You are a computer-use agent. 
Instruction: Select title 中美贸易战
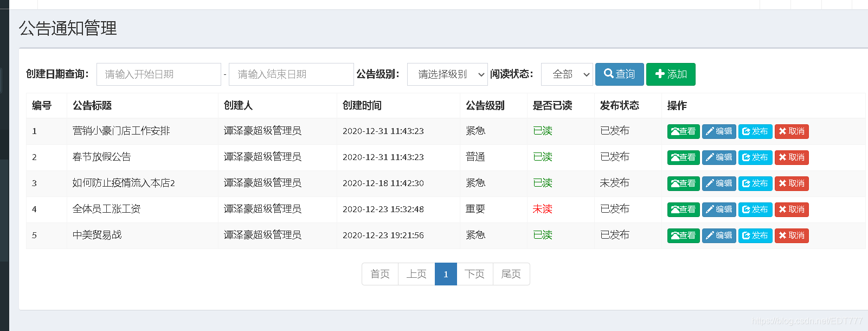(x=97, y=235)
